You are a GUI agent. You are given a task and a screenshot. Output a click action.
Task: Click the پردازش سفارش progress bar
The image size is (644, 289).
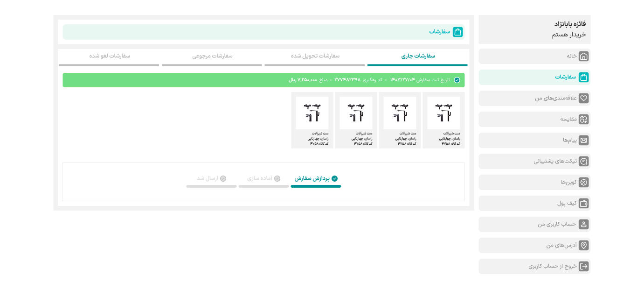(x=316, y=186)
